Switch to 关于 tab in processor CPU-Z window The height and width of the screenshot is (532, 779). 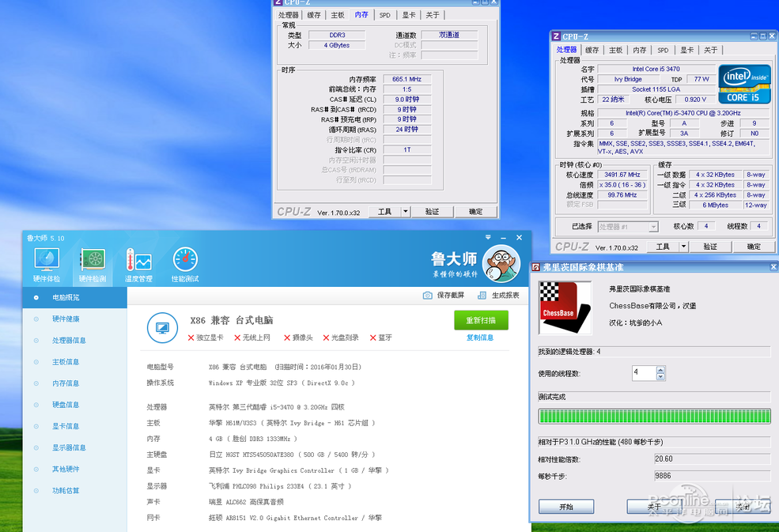[x=710, y=50]
